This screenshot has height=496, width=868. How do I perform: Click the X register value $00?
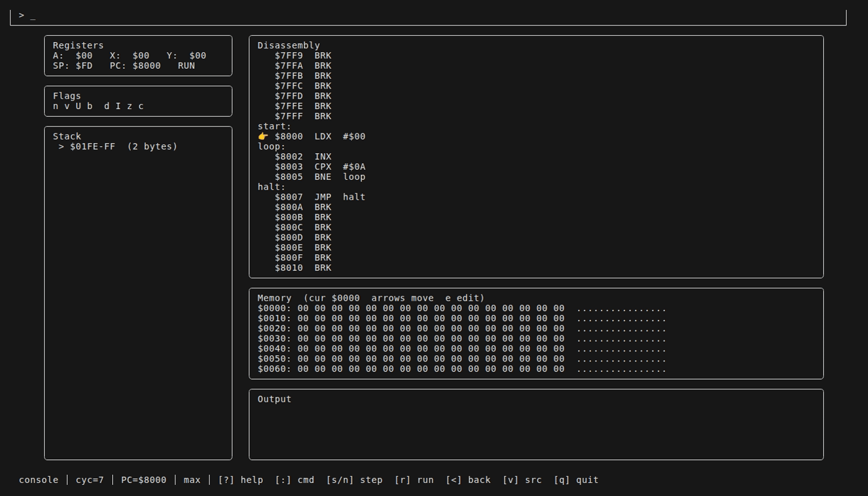pyautogui.click(x=141, y=56)
